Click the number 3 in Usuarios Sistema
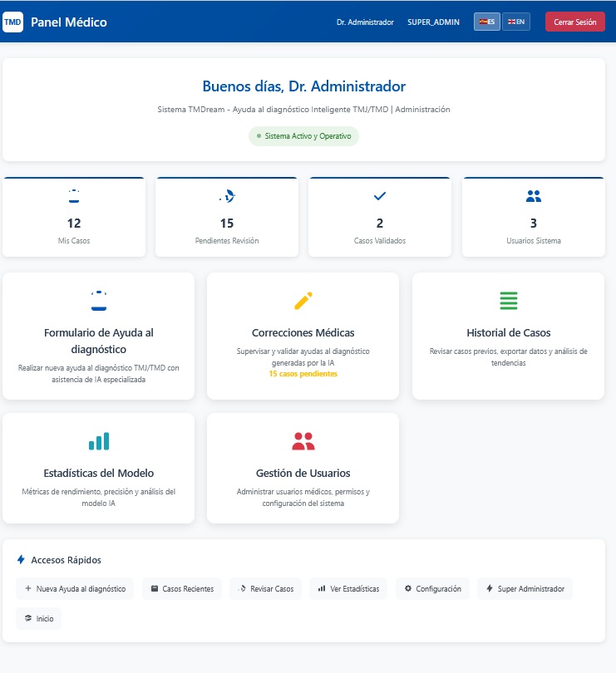The image size is (616, 673). click(534, 224)
